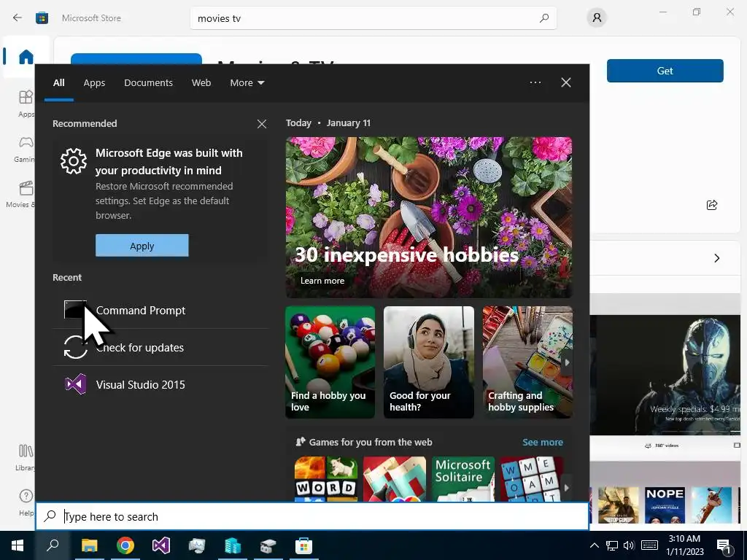
Task: Open Apps section in Store sidebar
Action: point(26,104)
